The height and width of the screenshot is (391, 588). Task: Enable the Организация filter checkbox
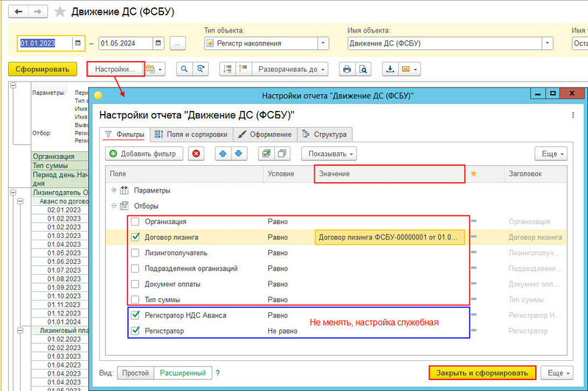[135, 221]
